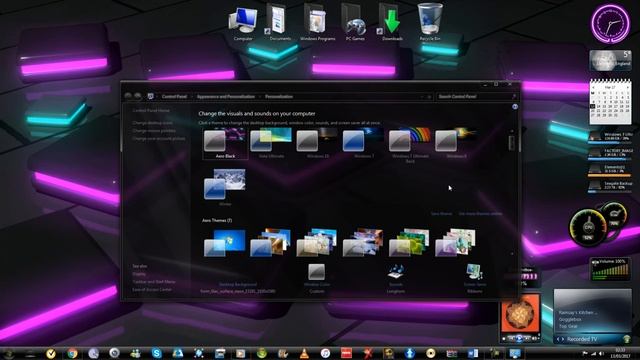Image resolution: width=640 pixels, height=360 pixels.
Task: Open the help button in Personalization window
Action: coord(515,107)
